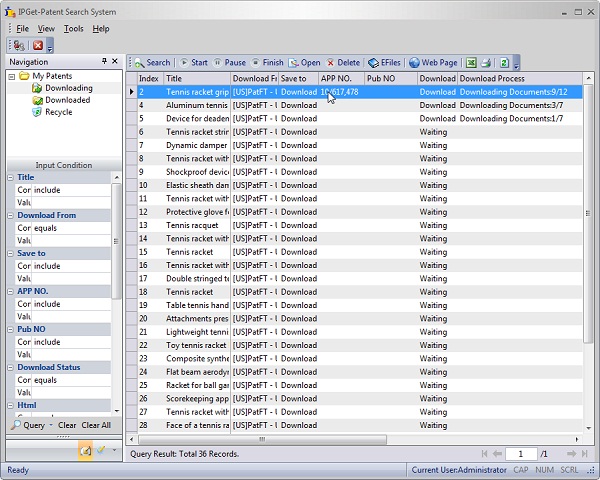Click the Finish toolbar button

(x=267, y=62)
